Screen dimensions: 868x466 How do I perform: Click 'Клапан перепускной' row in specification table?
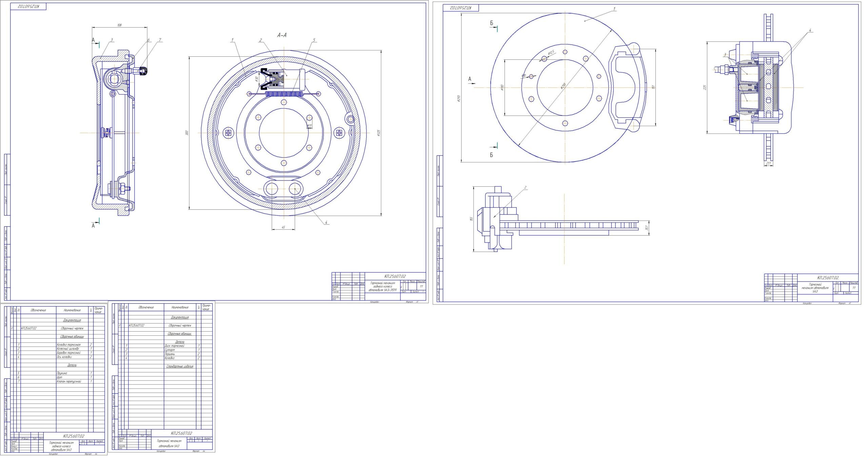point(69,381)
